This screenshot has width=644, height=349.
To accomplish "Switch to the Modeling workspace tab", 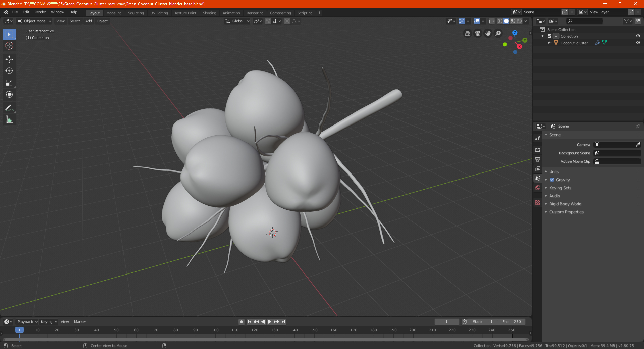I will [x=114, y=13].
